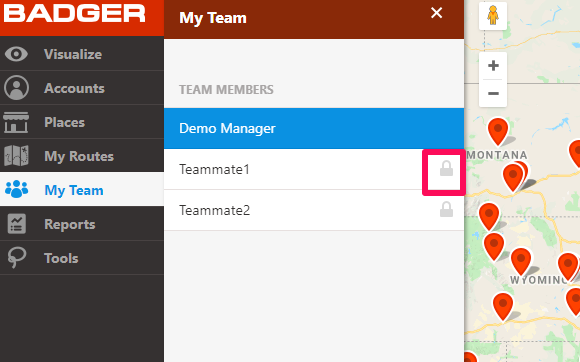The width and height of the screenshot is (580, 362).
Task: Click the lock icon for Teammate1
Action: pyautogui.click(x=446, y=169)
